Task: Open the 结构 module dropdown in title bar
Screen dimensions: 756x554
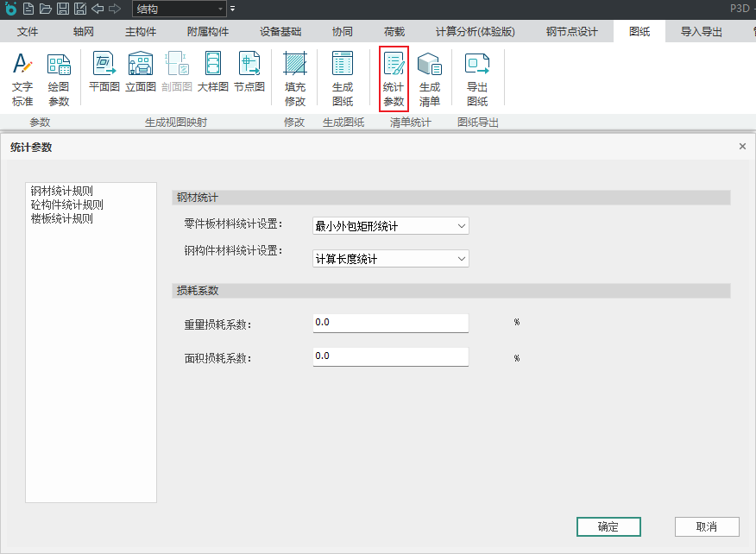Action: 179,9
